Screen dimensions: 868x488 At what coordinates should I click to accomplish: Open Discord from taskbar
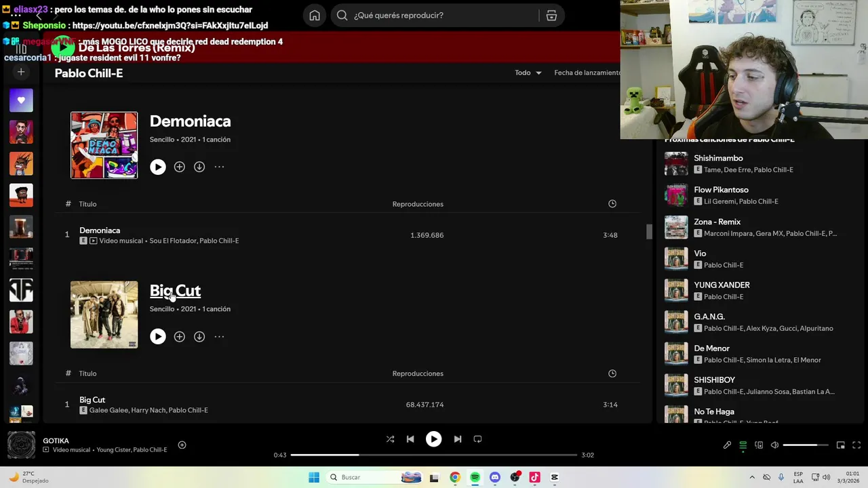click(495, 477)
